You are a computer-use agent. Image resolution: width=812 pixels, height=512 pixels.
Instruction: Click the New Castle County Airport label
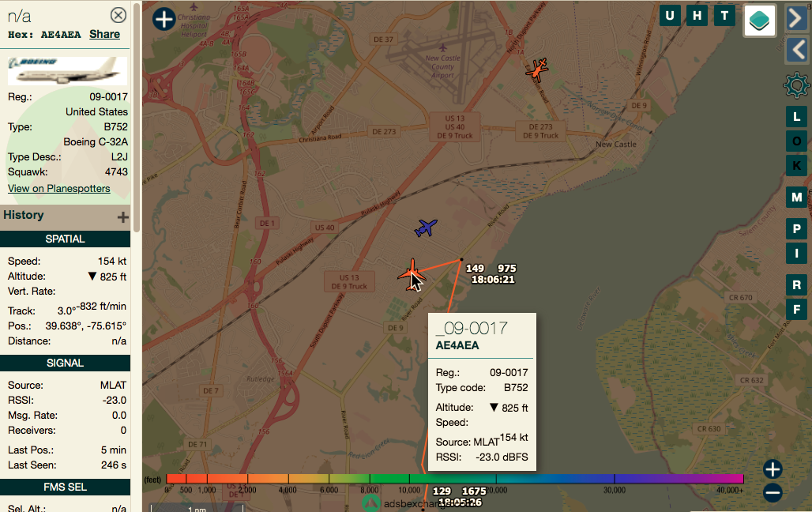pos(443,66)
